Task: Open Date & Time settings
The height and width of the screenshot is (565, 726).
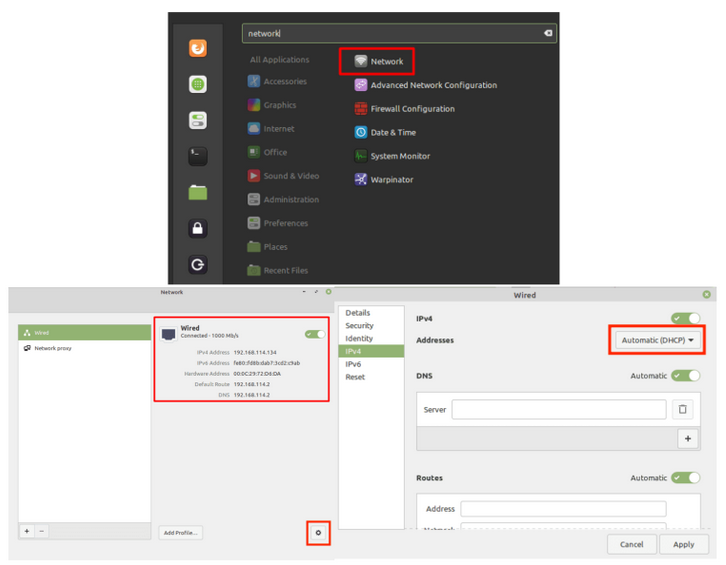Action: click(x=385, y=132)
